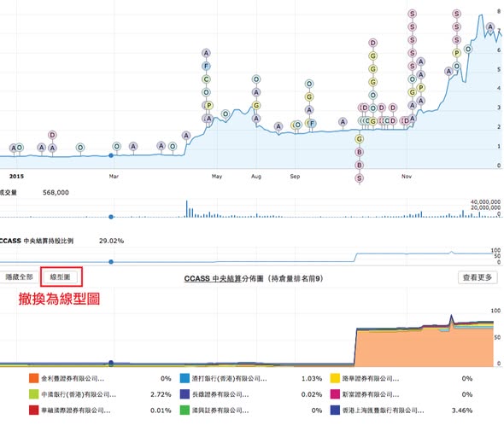This screenshot has height=425, width=504.
Task: Click the Nov axis label
Action: tap(407, 176)
